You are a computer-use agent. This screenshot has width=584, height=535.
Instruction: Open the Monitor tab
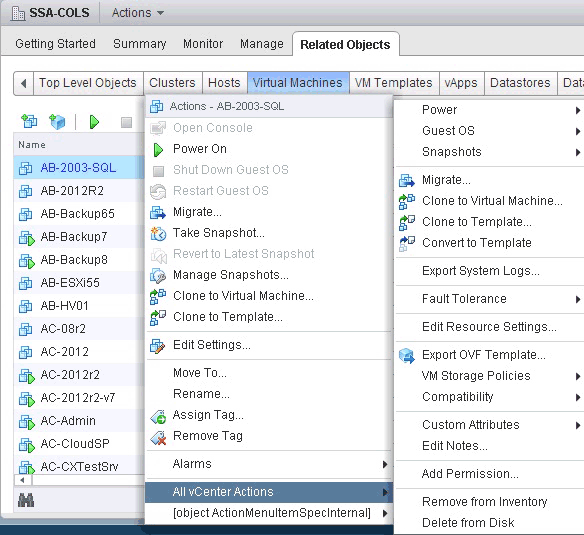203,44
